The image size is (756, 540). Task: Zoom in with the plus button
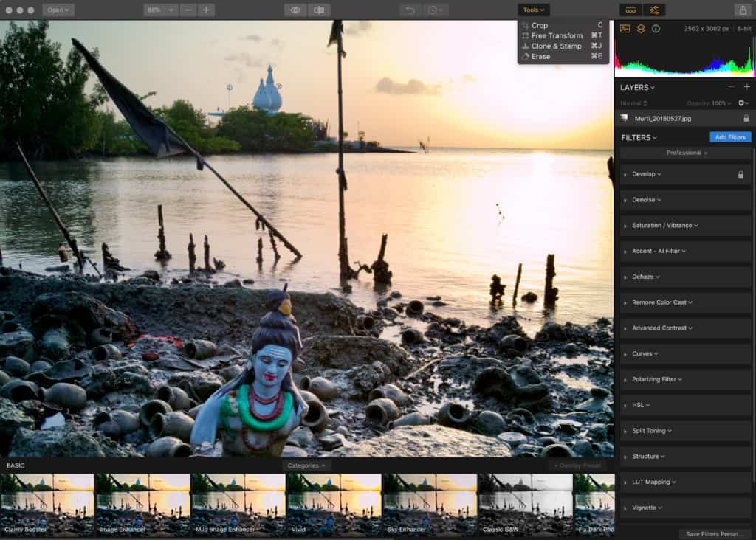[207, 10]
